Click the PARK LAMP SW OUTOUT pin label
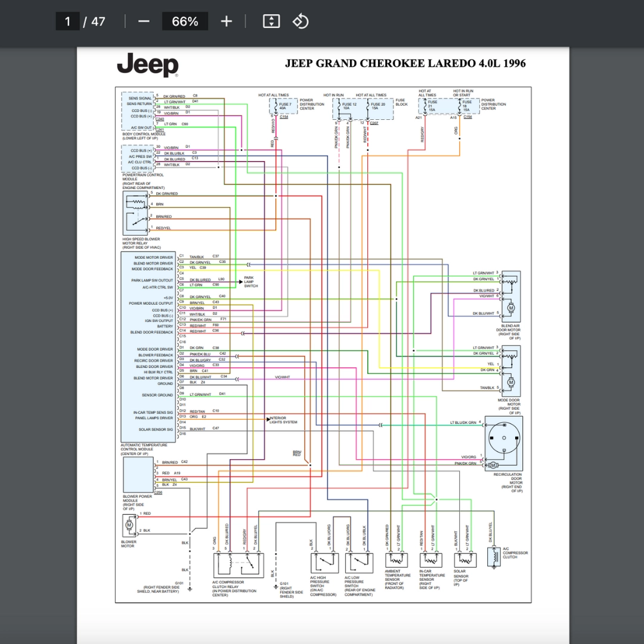The height and width of the screenshot is (644, 644). tap(152, 280)
